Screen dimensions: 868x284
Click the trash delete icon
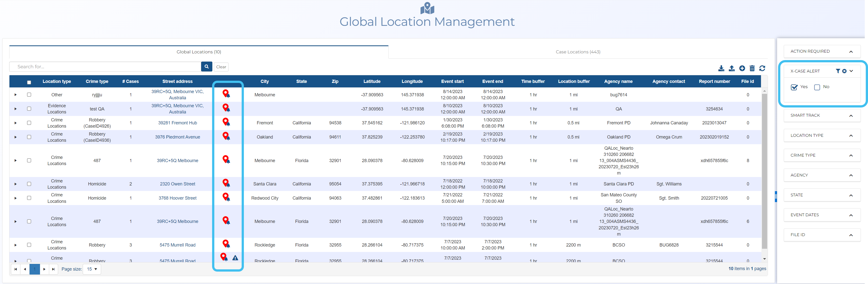pyautogui.click(x=752, y=68)
